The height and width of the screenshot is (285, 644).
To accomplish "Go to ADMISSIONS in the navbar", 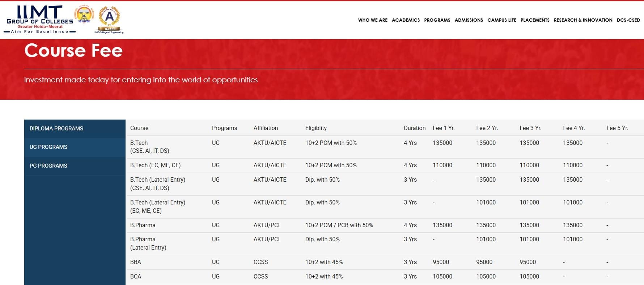I will (x=469, y=20).
